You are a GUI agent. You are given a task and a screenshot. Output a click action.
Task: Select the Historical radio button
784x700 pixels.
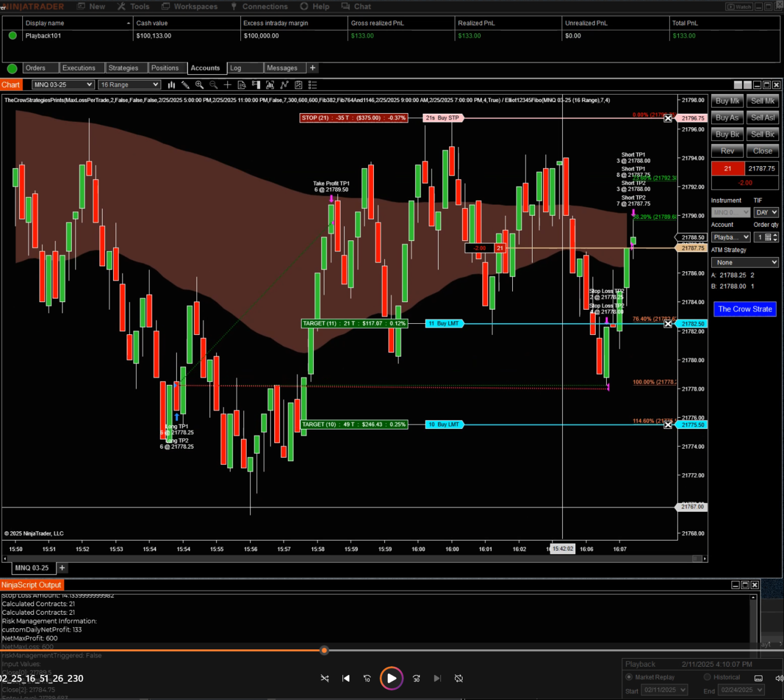[707, 677]
